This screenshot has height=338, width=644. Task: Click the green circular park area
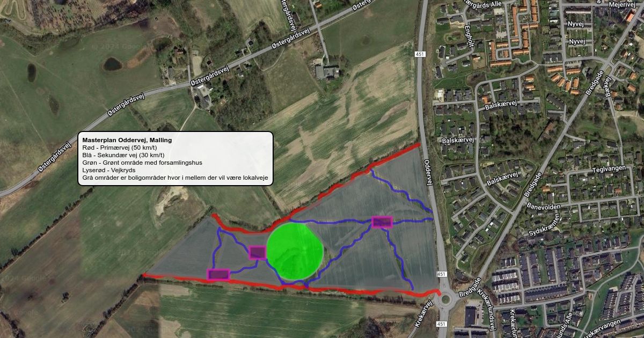tap(295, 251)
